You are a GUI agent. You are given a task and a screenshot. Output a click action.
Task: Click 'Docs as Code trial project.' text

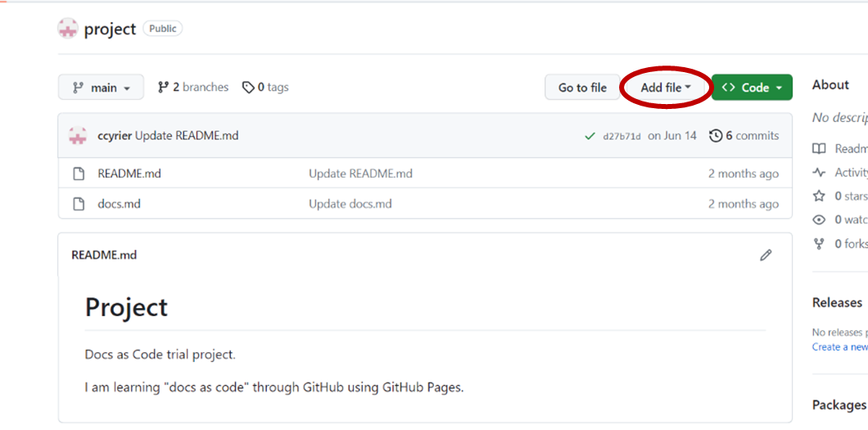(160, 355)
